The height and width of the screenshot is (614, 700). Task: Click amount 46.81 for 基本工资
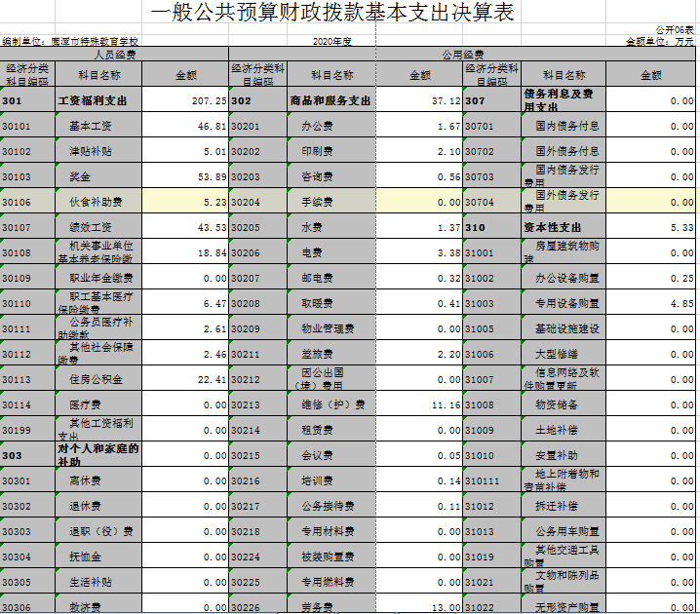tap(185, 125)
